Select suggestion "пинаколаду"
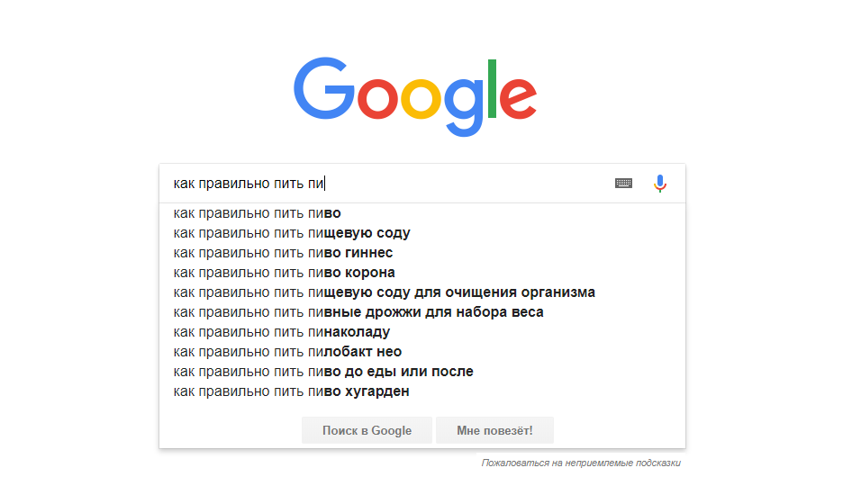843x504 pixels. [x=281, y=332]
